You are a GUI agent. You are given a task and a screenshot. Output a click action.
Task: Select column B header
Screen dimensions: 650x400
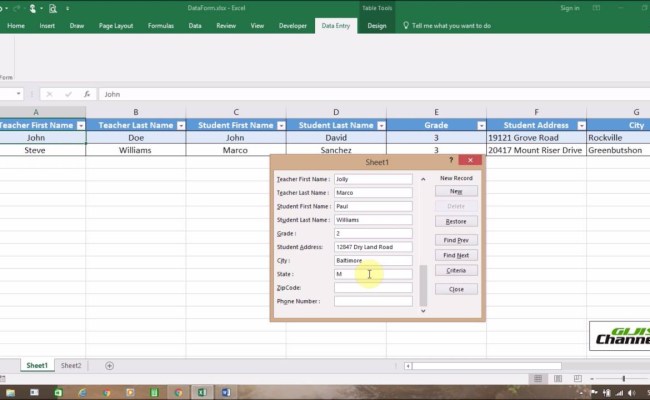(x=136, y=112)
